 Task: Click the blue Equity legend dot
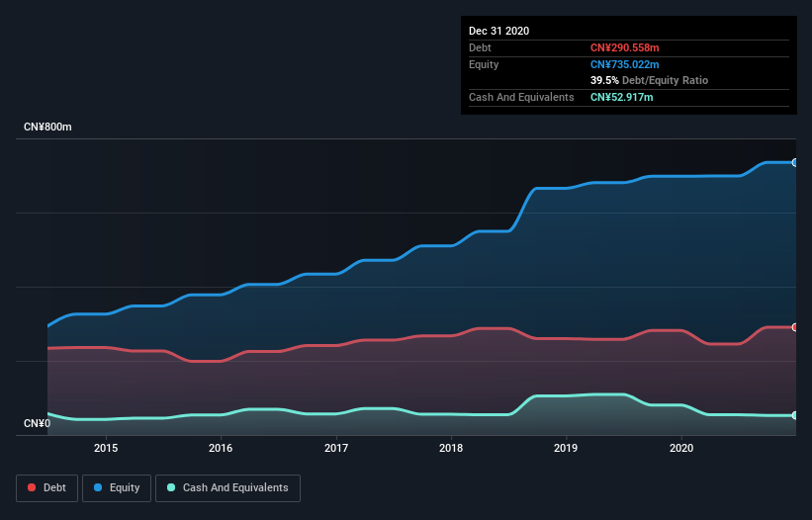(x=98, y=487)
